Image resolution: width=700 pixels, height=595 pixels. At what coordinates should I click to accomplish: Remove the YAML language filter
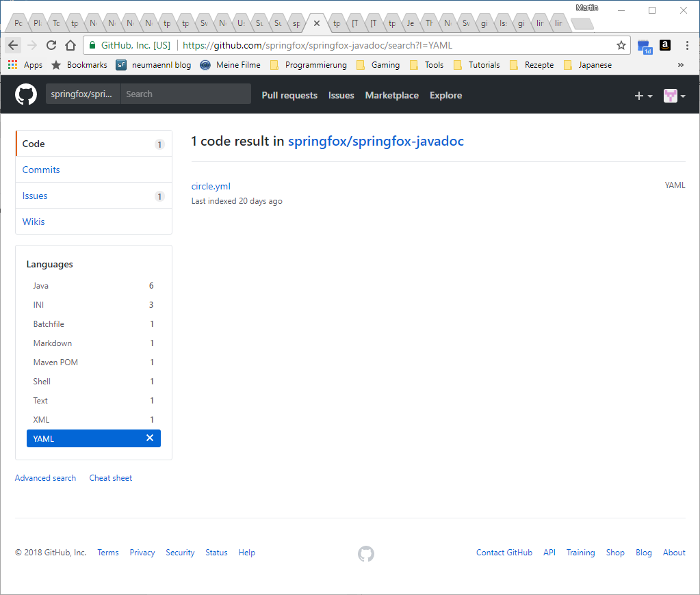coord(150,438)
